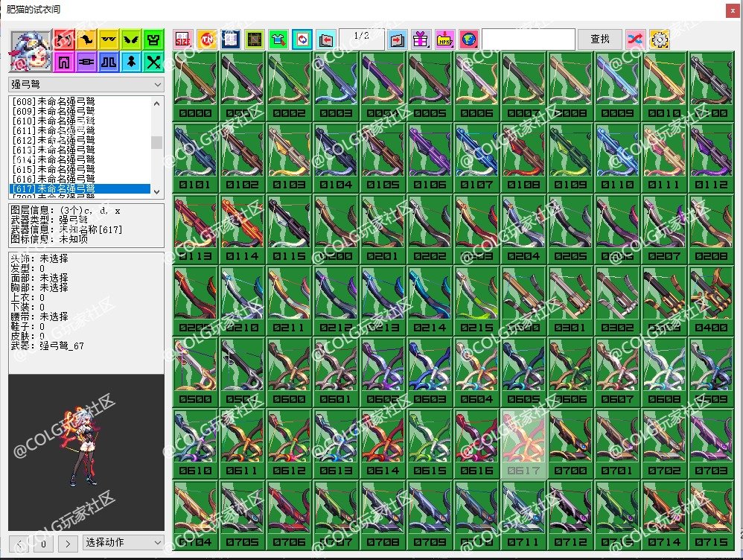The width and height of the screenshot is (743, 560).
Task: Click the SIZE toolbar icon
Action: pyautogui.click(x=183, y=39)
